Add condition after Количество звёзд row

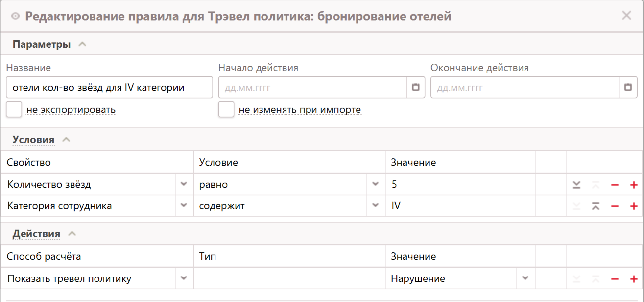634,185
